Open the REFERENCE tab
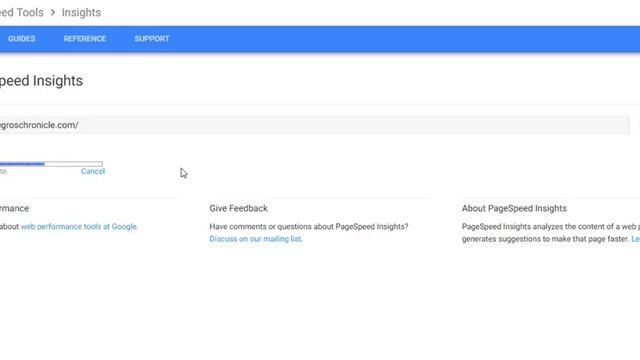Viewport: 640px width, 360px height. click(x=85, y=39)
